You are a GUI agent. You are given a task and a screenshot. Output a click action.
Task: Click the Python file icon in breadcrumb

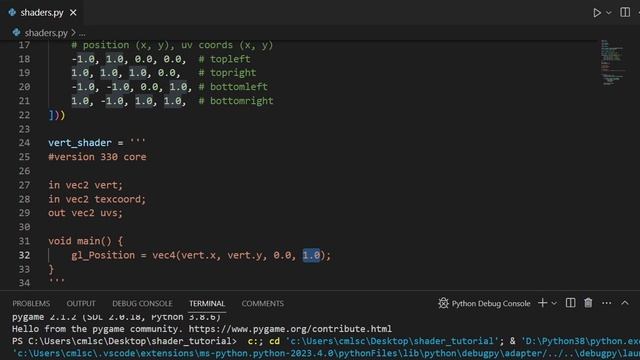[16, 32]
